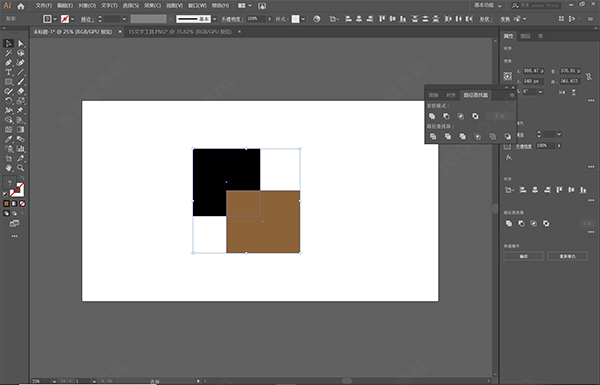
Task: Open the 文件(F) menu
Action: (44, 6)
